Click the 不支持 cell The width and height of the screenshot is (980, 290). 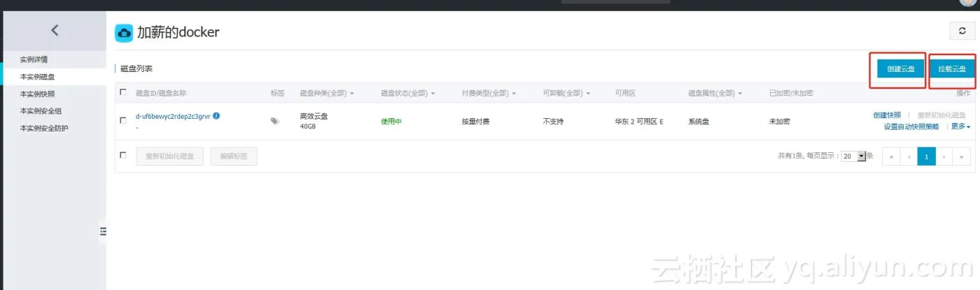(x=554, y=122)
